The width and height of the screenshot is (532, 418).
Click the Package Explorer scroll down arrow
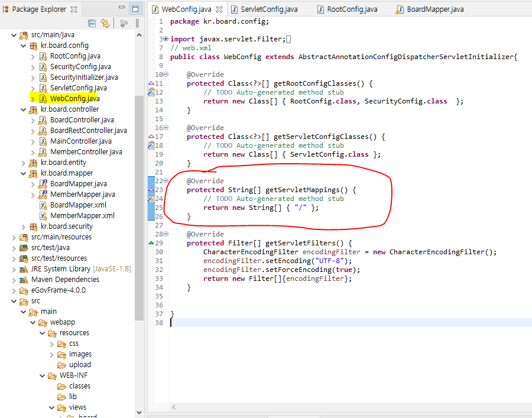tap(139, 412)
